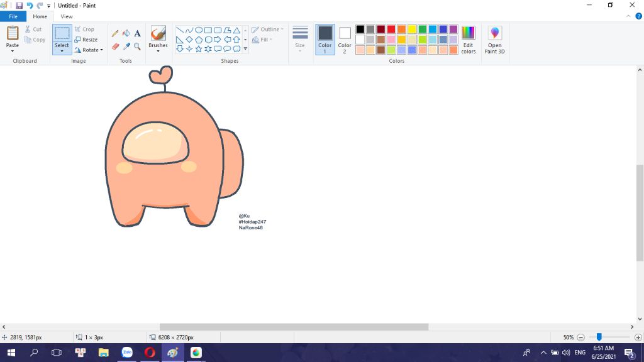Screen dimensions: 644x362
Task: Click the Paste clipboard icon
Action: 13,33
